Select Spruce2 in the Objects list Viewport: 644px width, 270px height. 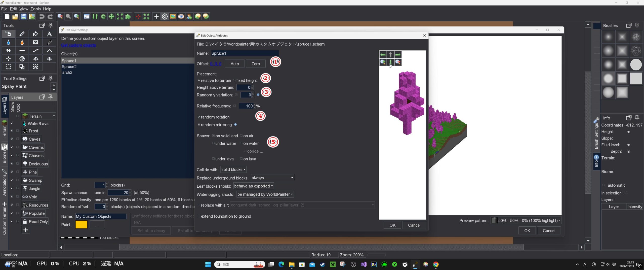tap(69, 67)
